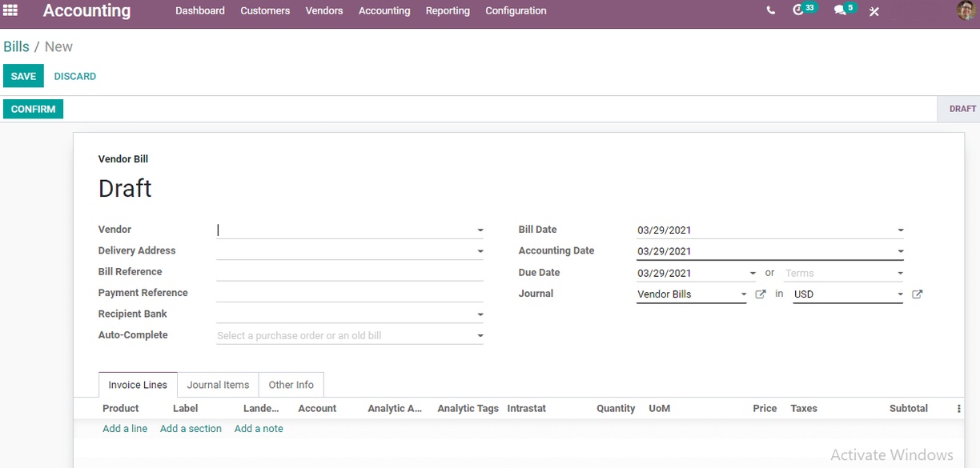Go back to Bills breadcrumb

(x=16, y=46)
